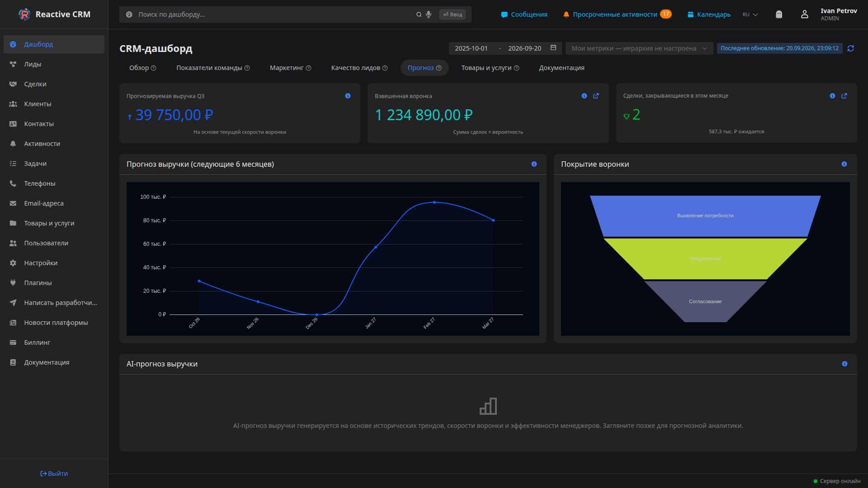Click help icon next to Маркетинг tab
868x488 pixels.
308,68
